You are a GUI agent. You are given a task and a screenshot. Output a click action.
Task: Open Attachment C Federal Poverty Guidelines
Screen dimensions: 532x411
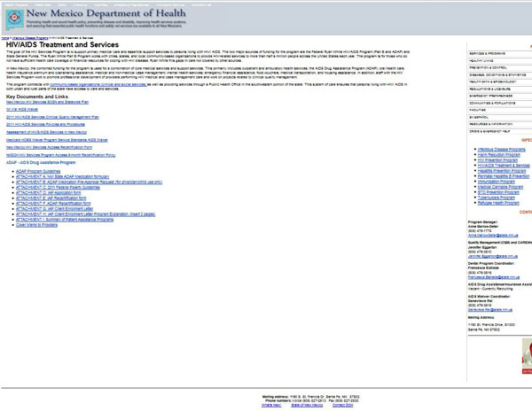(x=58, y=188)
